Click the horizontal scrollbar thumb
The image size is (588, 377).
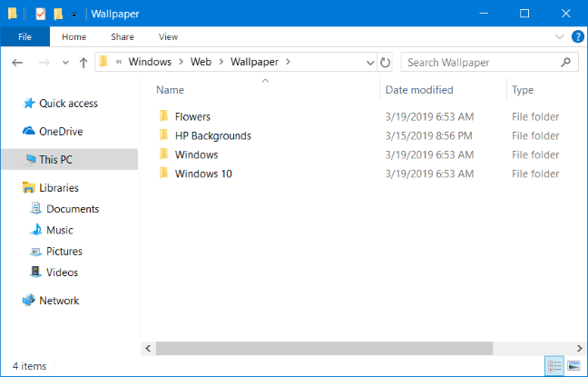point(324,349)
